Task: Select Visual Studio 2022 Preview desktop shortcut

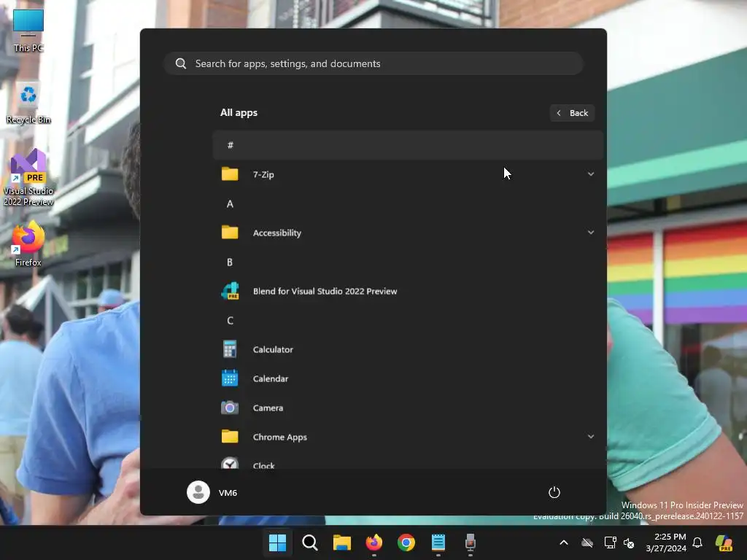Action: 28,177
